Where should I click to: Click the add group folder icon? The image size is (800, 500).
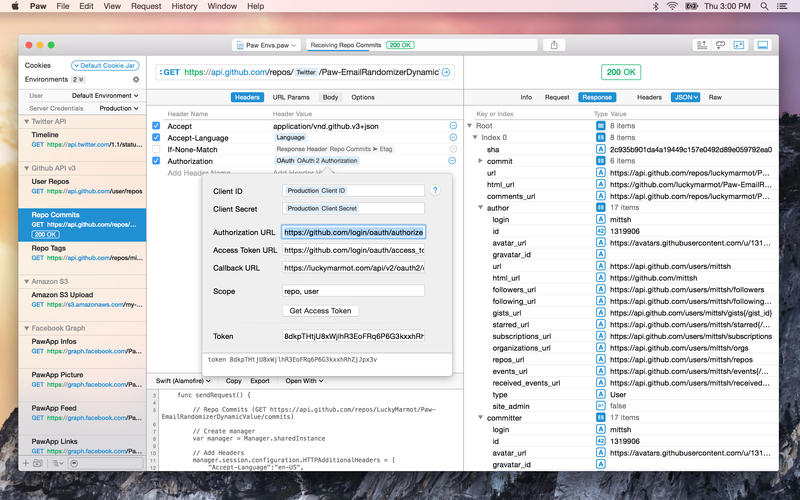[x=38, y=464]
